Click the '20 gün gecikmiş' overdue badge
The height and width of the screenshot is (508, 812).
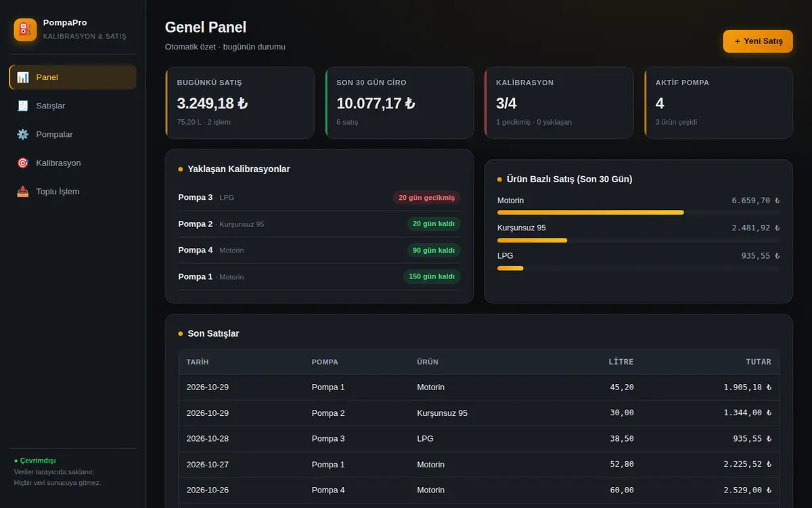(426, 198)
